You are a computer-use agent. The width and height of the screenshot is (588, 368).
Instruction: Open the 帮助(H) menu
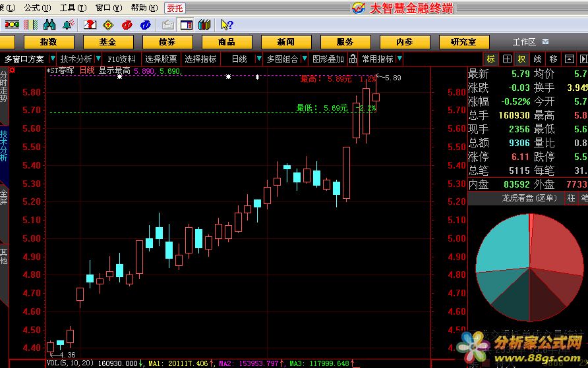(144, 8)
